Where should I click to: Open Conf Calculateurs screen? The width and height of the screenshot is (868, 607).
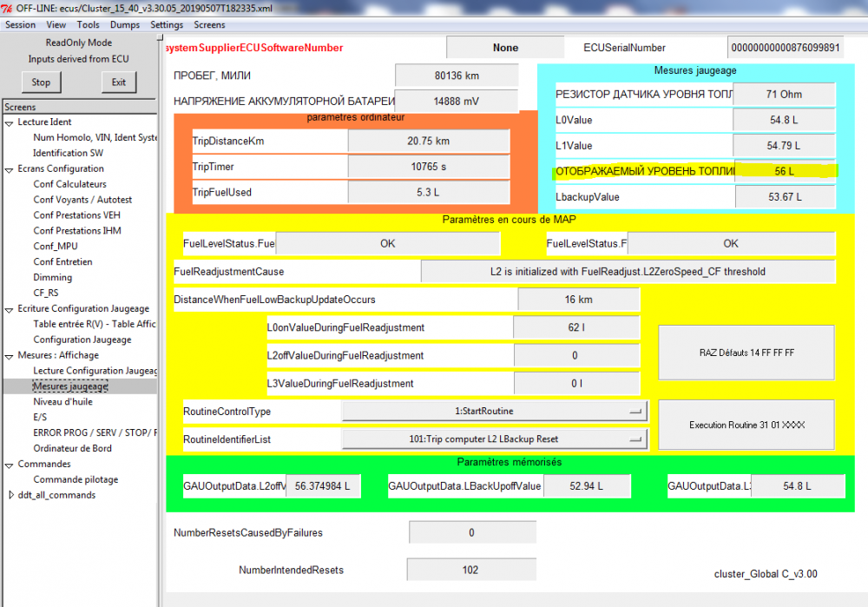click(69, 184)
